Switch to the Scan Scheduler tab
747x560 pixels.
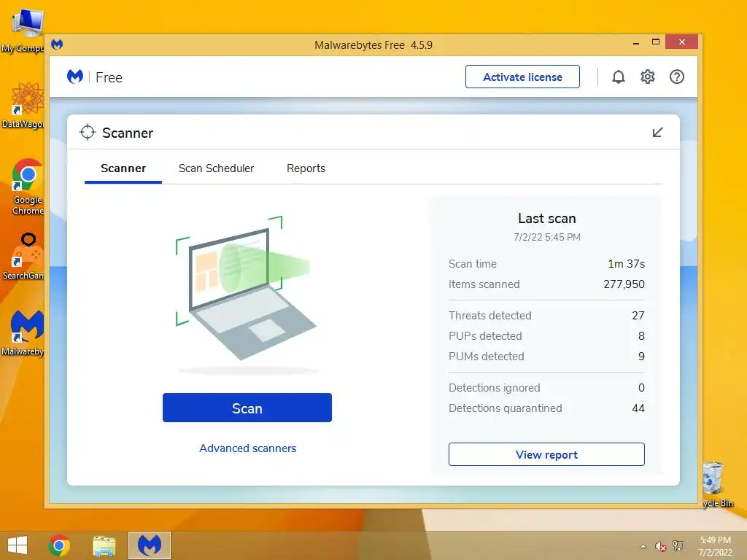coord(216,168)
